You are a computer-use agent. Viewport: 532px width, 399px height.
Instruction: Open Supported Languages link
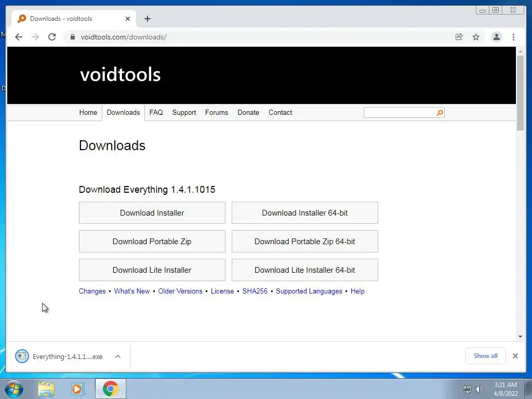tap(309, 291)
